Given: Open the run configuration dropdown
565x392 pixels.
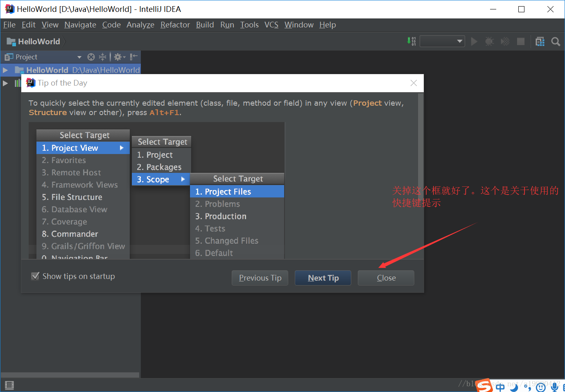Looking at the screenshot, I should (442, 41).
